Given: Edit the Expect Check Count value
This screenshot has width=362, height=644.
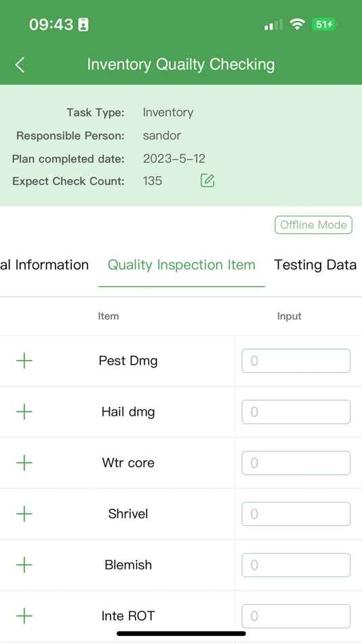Looking at the screenshot, I should (x=207, y=180).
